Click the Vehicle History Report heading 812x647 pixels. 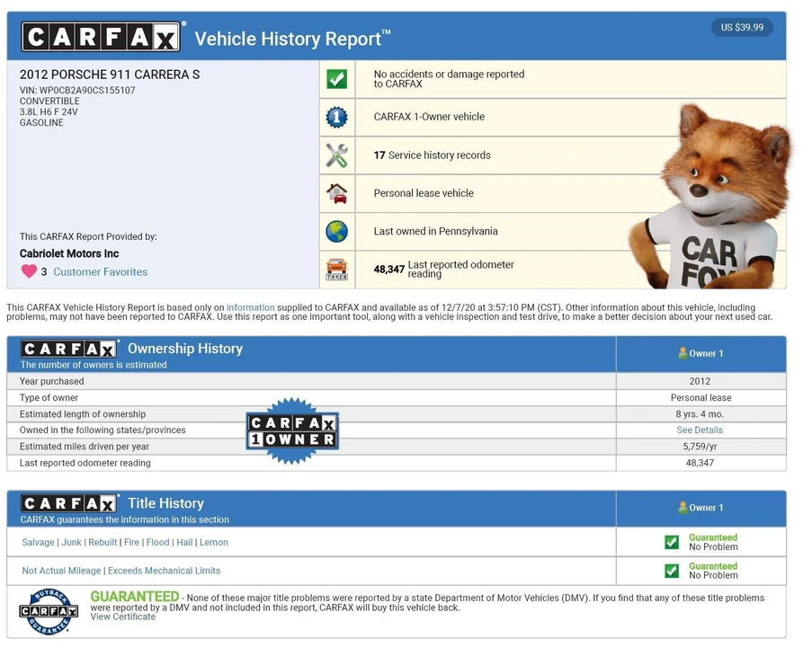(292, 39)
